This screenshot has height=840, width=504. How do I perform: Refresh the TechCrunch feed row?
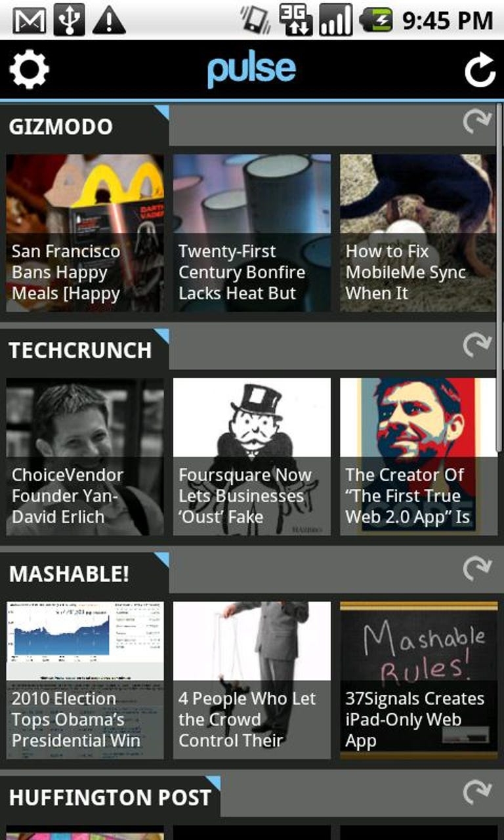477,346
